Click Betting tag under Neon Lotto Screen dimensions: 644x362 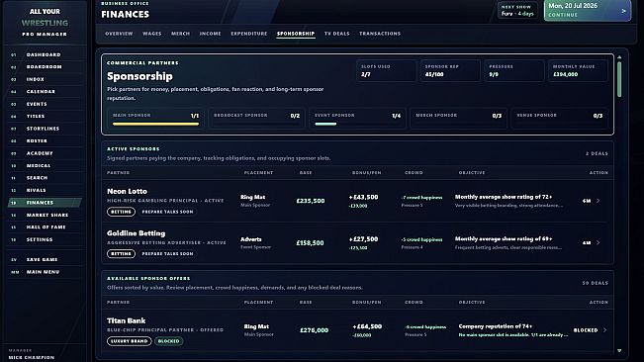pyautogui.click(x=121, y=212)
